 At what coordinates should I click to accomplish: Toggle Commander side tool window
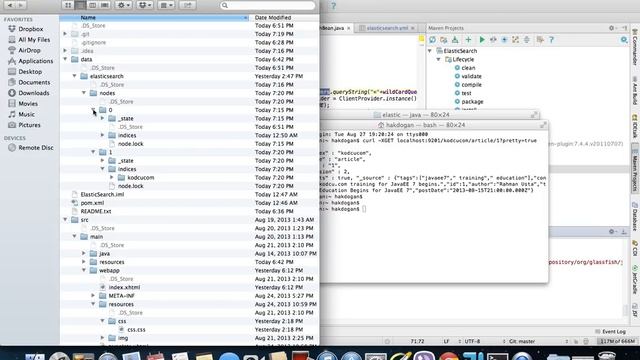coord(635,47)
